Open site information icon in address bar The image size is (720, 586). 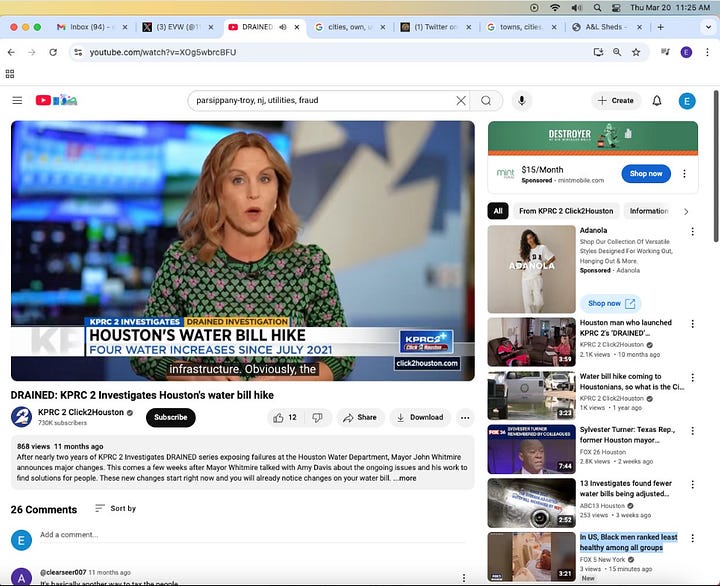(79, 52)
